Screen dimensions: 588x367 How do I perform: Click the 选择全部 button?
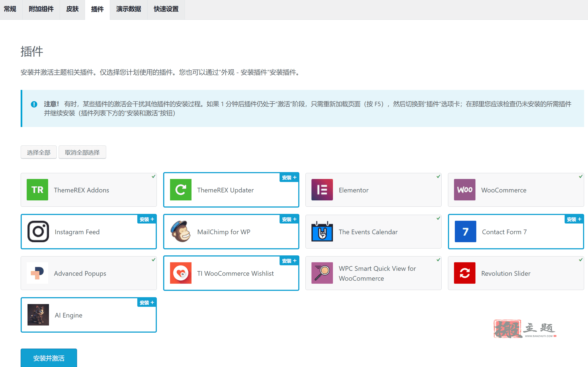(39, 152)
